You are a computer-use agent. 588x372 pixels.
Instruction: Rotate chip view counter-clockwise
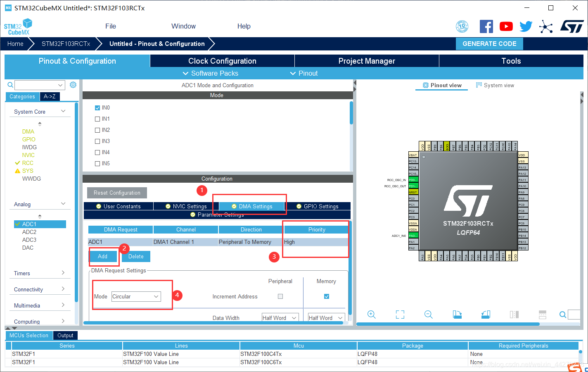[x=486, y=315]
